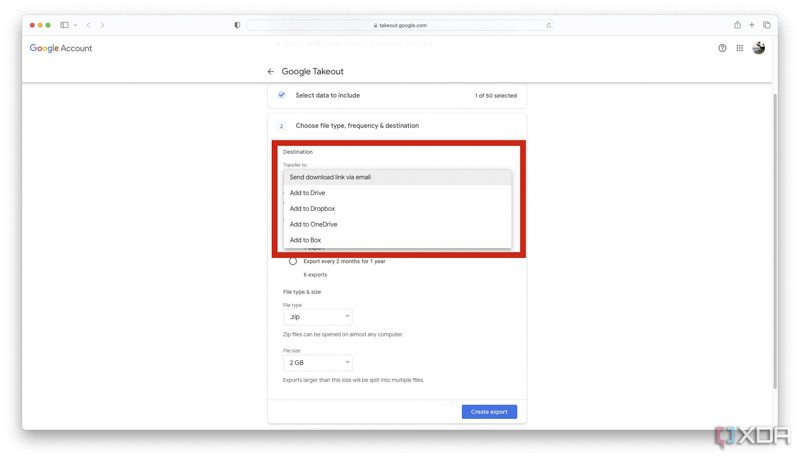Screen dimensions: 800x459
Task: Choose Add to OneDrive option
Action: (397, 224)
